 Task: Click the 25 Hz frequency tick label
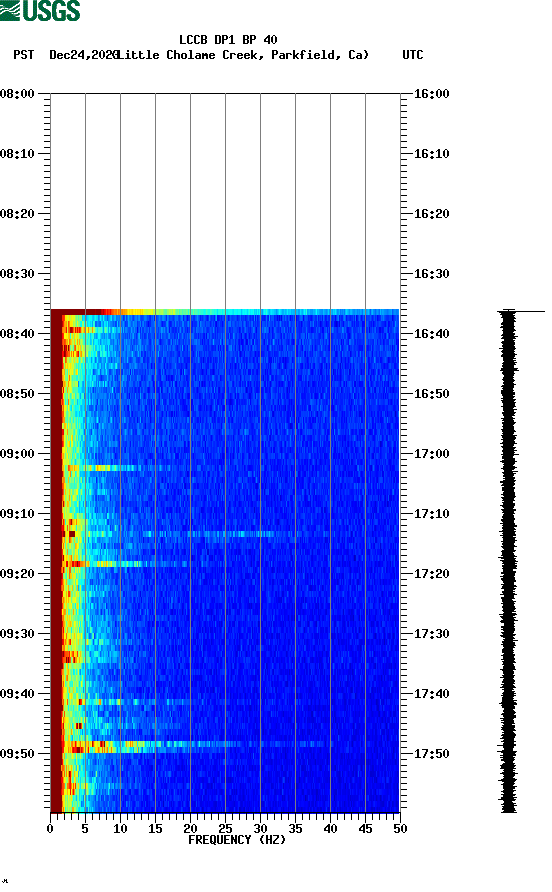coord(225,829)
